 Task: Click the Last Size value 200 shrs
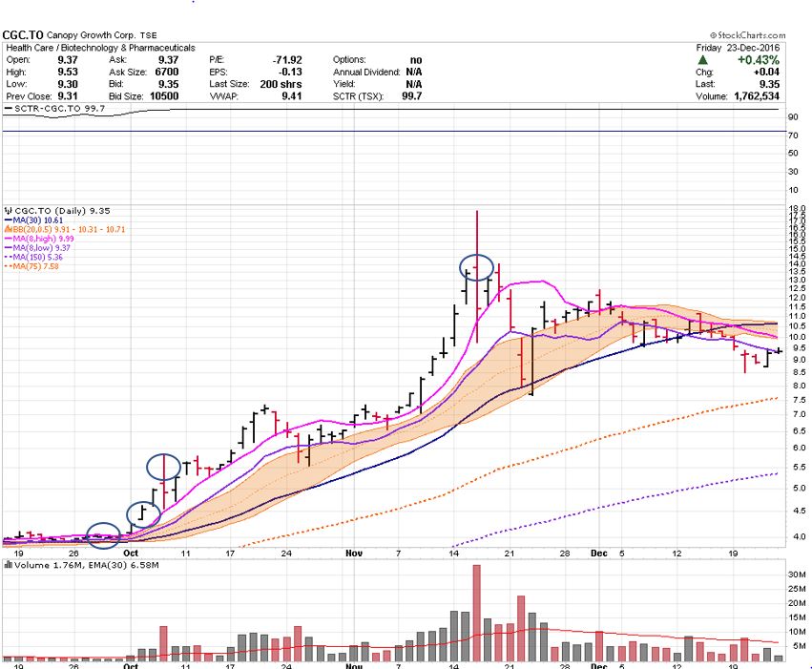(x=281, y=84)
